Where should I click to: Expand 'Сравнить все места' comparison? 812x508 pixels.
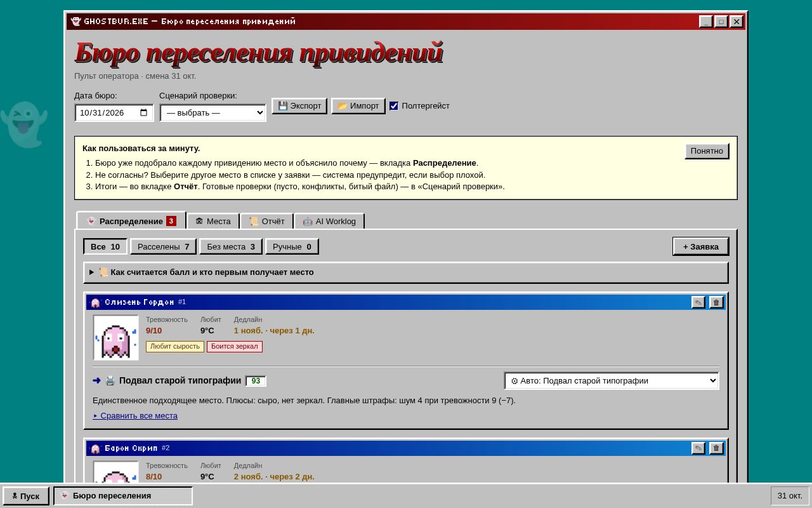pos(135,415)
